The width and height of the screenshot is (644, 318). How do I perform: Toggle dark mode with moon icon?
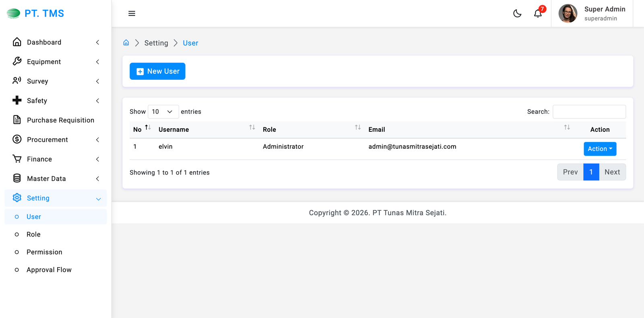click(x=517, y=13)
